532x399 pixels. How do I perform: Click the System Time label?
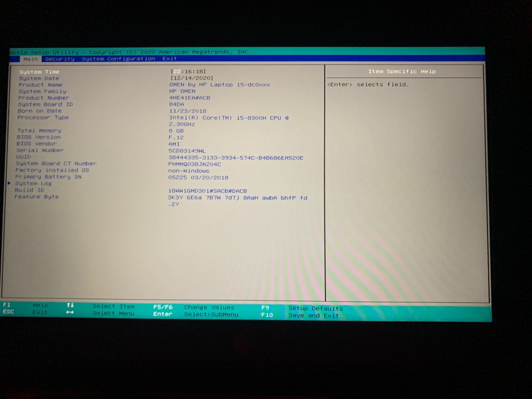click(x=39, y=72)
